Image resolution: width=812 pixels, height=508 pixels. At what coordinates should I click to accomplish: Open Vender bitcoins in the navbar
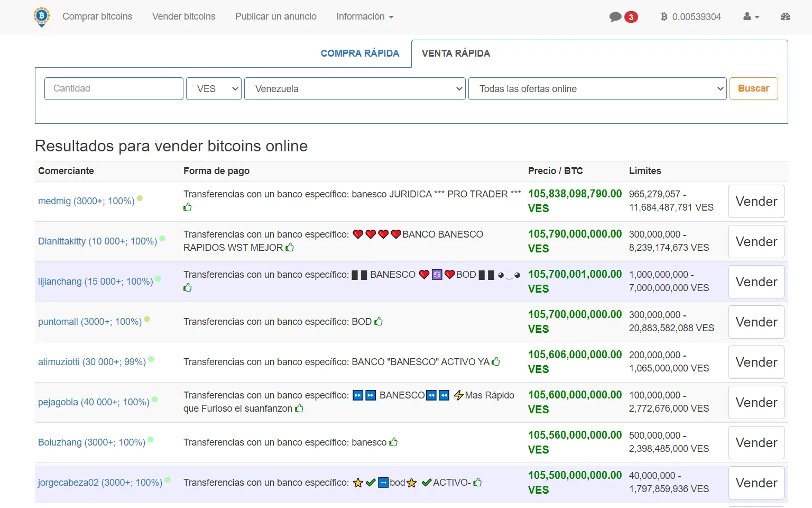[184, 16]
